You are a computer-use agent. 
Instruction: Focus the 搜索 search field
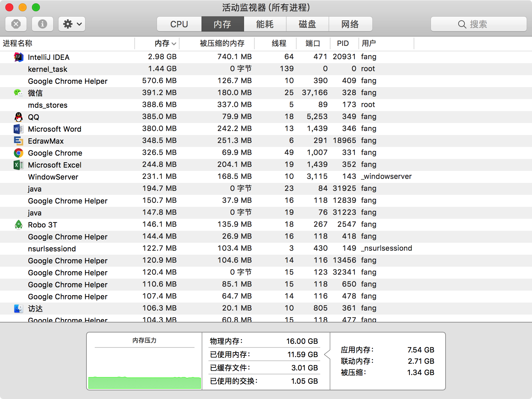click(x=479, y=24)
